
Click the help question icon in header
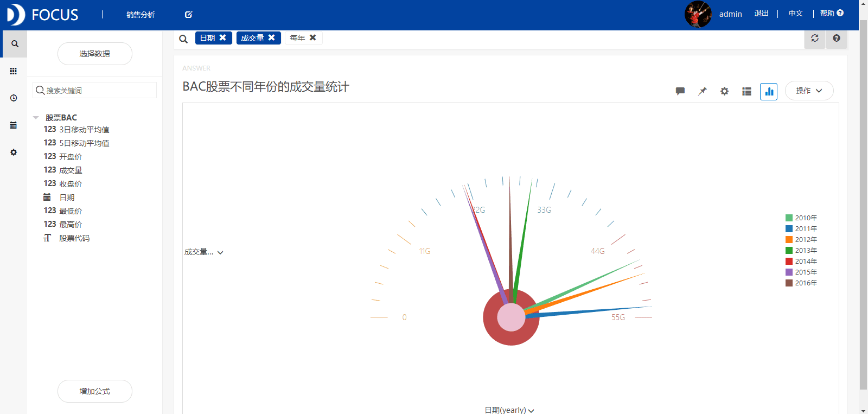[840, 13]
